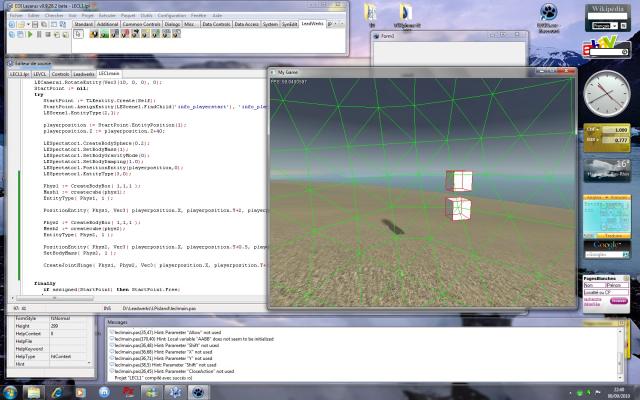
Task: Switch to the Standard palette tab
Action: [x=83, y=24]
